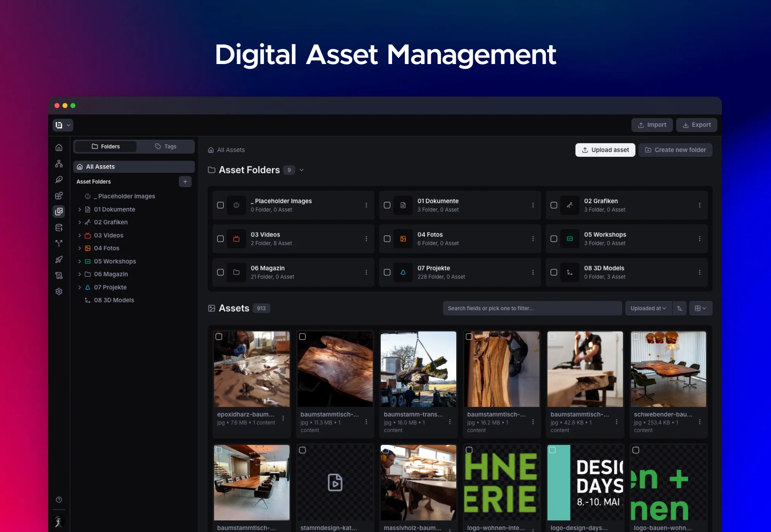Click Create new folder button
Viewport: 771px width, 532px height.
[675, 150]
